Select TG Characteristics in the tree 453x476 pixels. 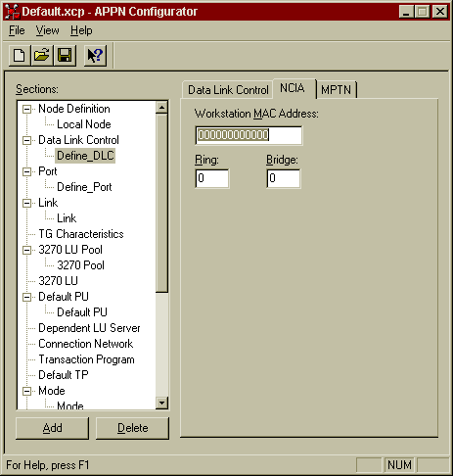81,234
